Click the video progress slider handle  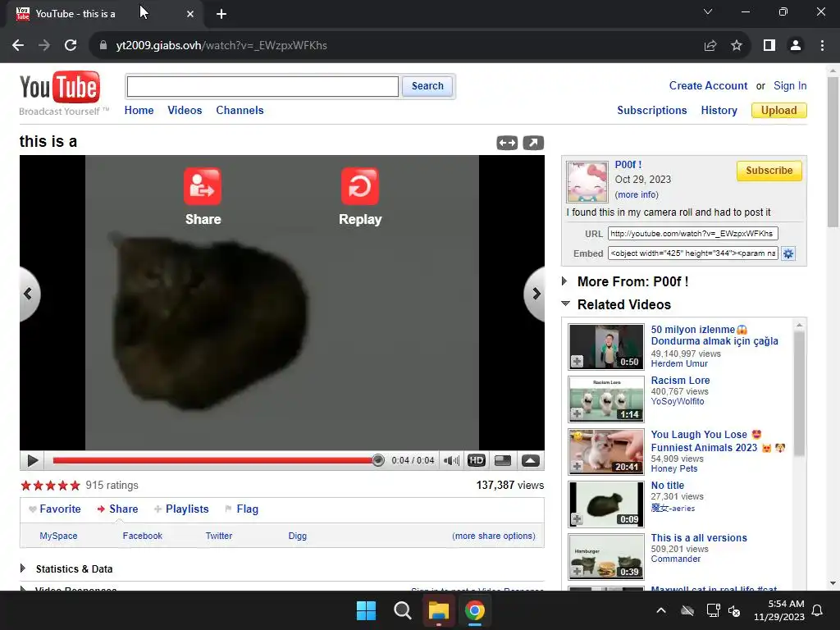tap(378, 460)
